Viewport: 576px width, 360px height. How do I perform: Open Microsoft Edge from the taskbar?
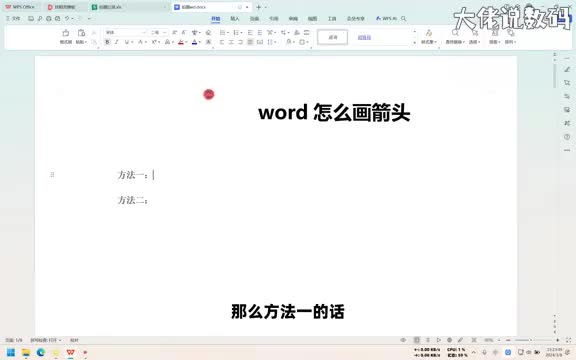41,353
